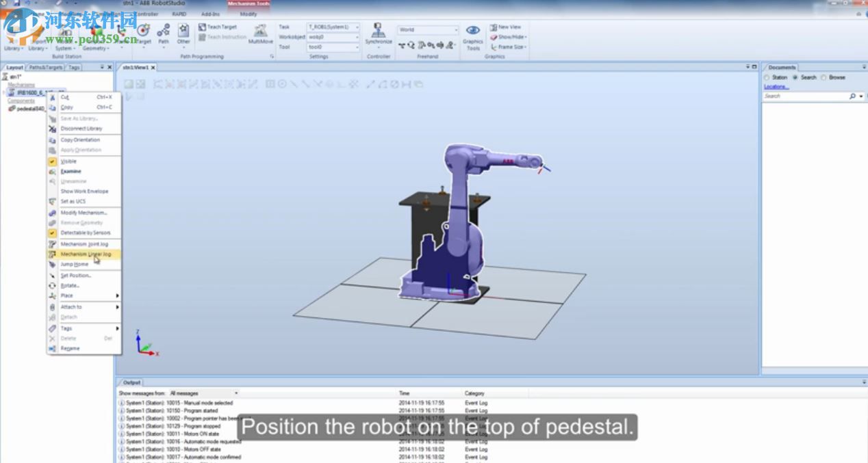868x463 pixels.
Task: Uncheck Visible in the context menu
Action: [67, 161]
